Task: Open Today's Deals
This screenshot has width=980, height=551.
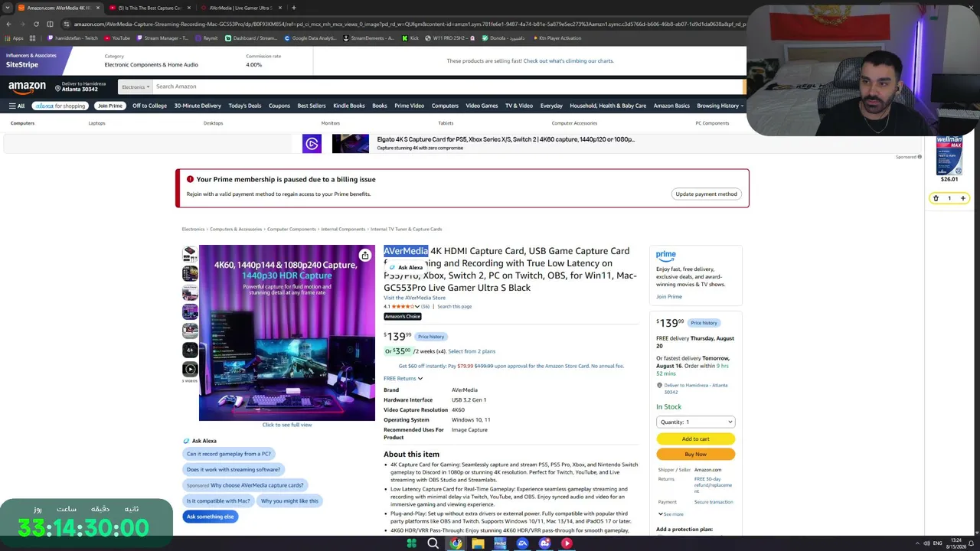Action: pyautogui.click(x=245, y=106)
